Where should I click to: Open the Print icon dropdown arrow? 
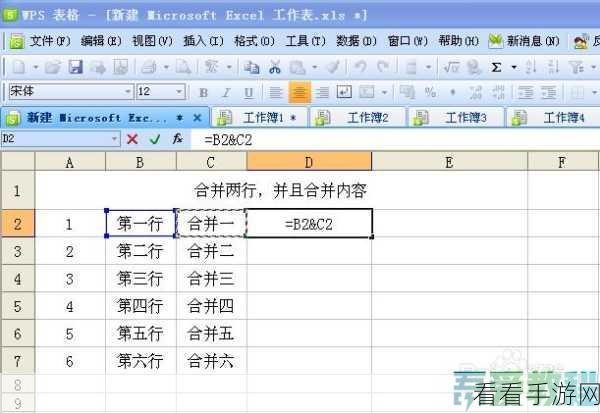click(x=166, y=68)
